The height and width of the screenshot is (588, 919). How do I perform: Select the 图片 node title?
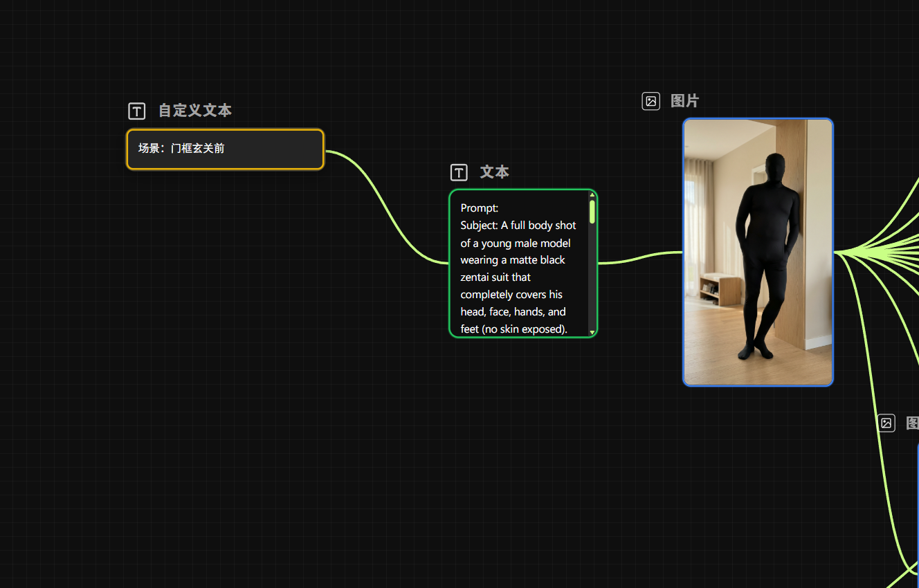pos(684,101)
